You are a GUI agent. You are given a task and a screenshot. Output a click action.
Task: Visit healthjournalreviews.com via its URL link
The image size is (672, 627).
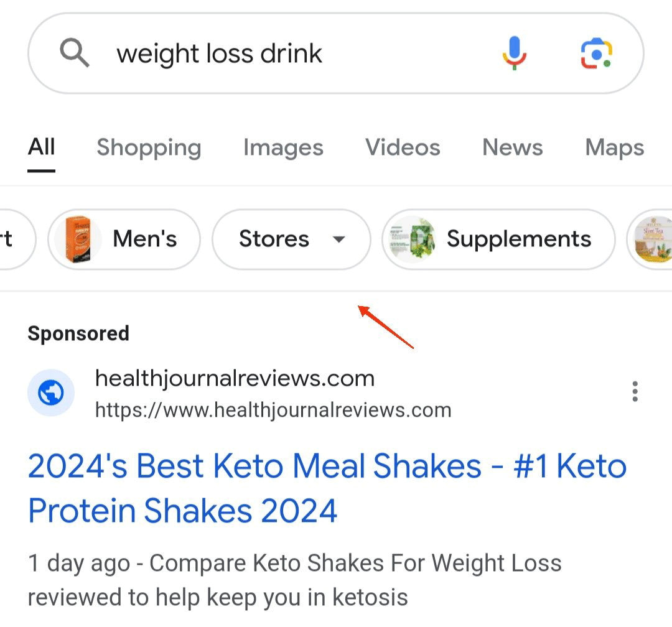[273, 410]
